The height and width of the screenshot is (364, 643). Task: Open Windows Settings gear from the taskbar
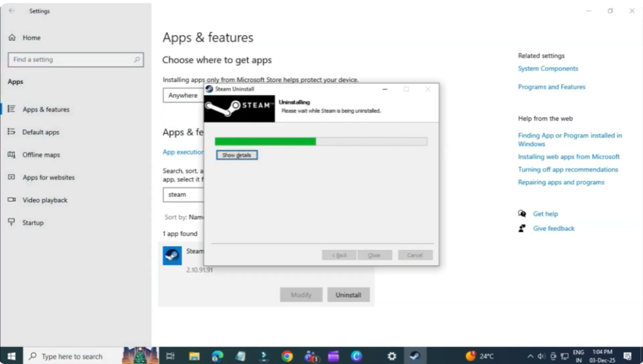(391, 355)
